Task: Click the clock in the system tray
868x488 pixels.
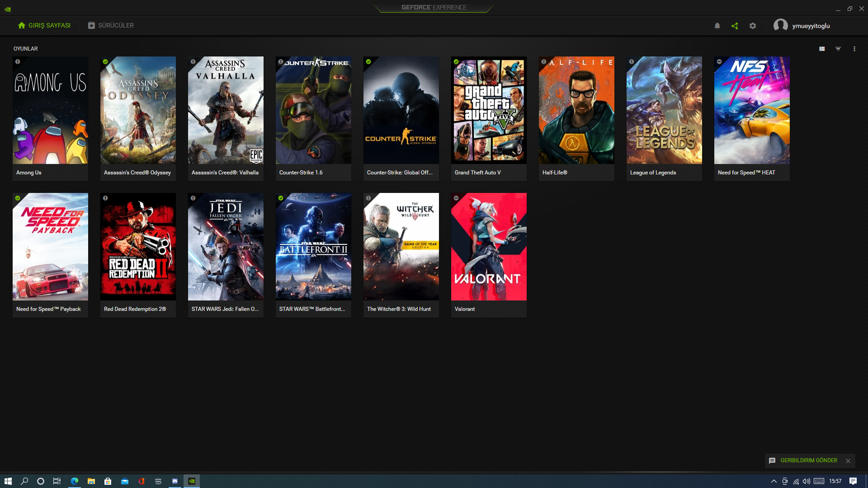Action: pos(834,481)
